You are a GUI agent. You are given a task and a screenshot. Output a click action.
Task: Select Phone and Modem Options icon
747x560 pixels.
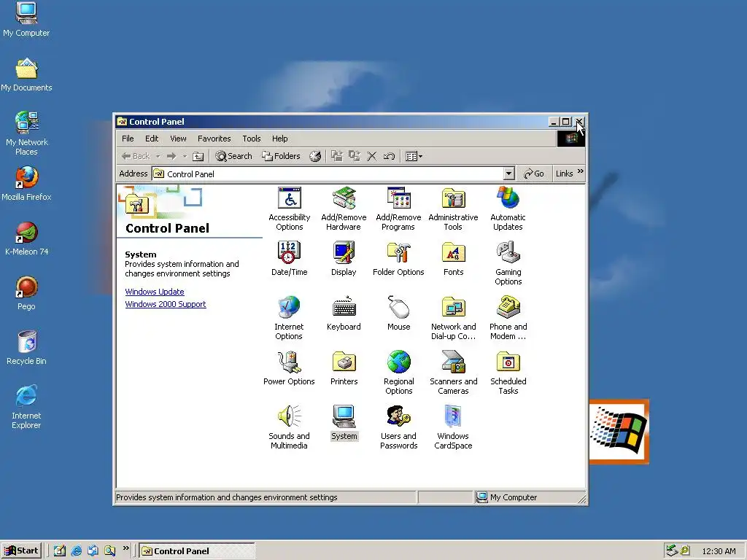coord(508,318)
